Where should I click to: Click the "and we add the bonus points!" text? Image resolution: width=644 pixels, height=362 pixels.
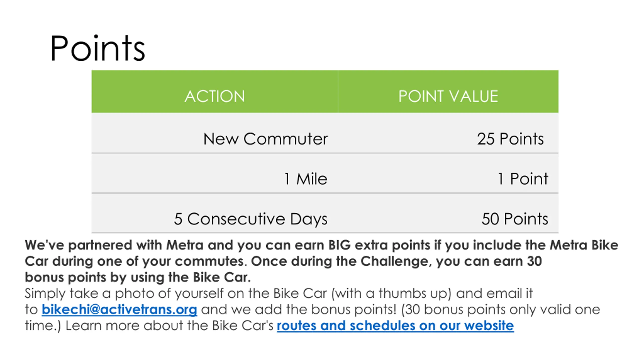click(x=299, y=309)
